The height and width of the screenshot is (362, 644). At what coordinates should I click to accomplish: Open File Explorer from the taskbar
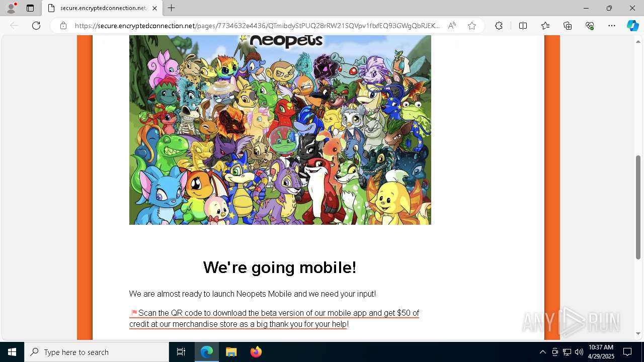(231, 352)
